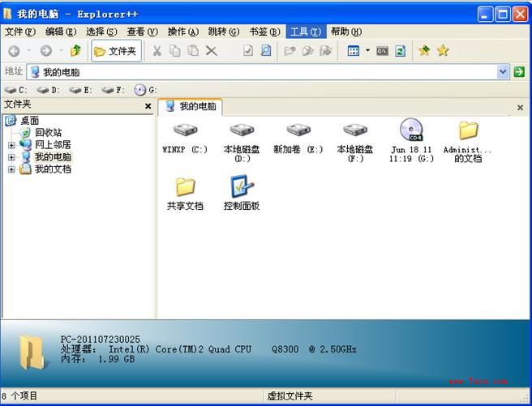Click the New Folder toolbar icon
The height and width of the screenshot is (406, 532).
(290, 51)
